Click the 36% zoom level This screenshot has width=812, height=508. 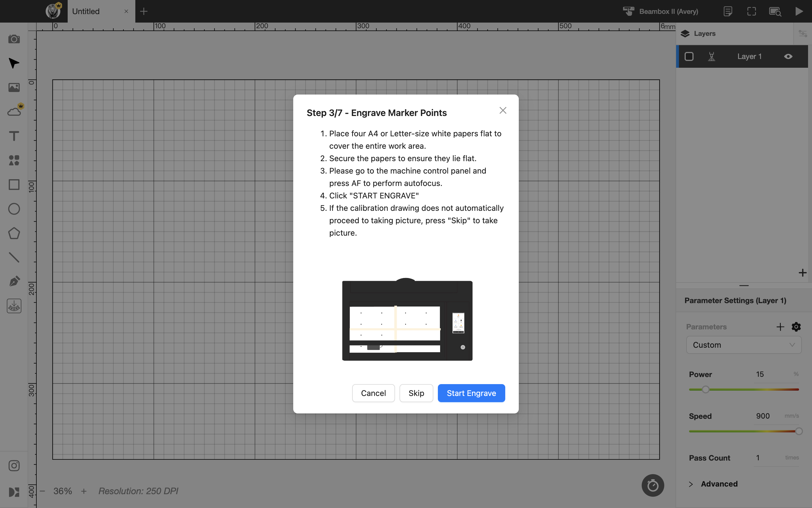tap(63, 491)
